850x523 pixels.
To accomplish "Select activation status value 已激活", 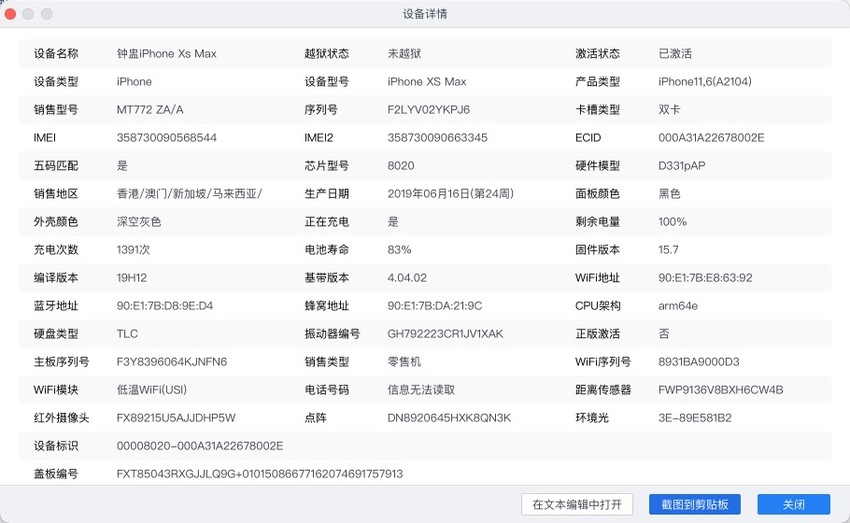I will tap(675, 54).
